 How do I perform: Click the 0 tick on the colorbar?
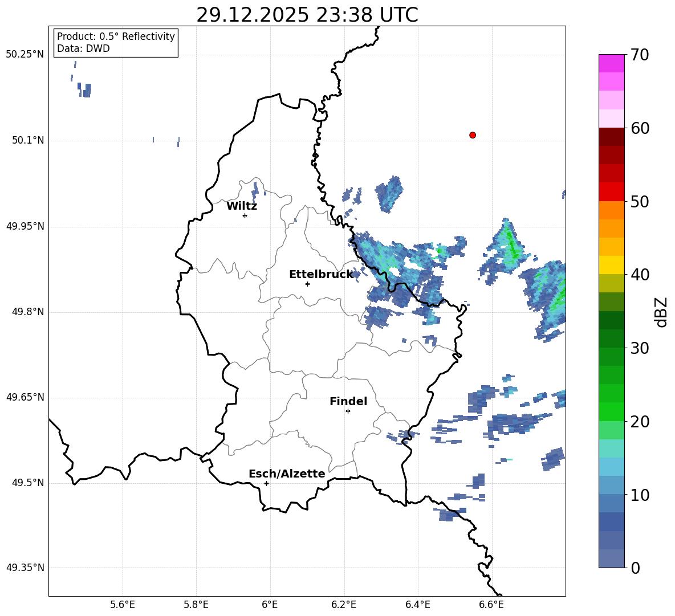coord(635,568)
